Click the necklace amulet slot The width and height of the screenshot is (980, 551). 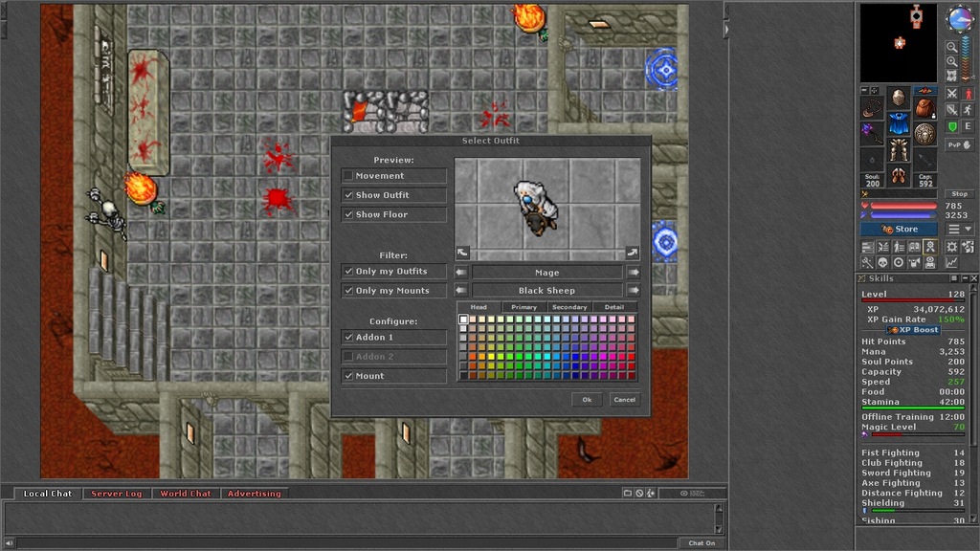[x=872, y=108]
